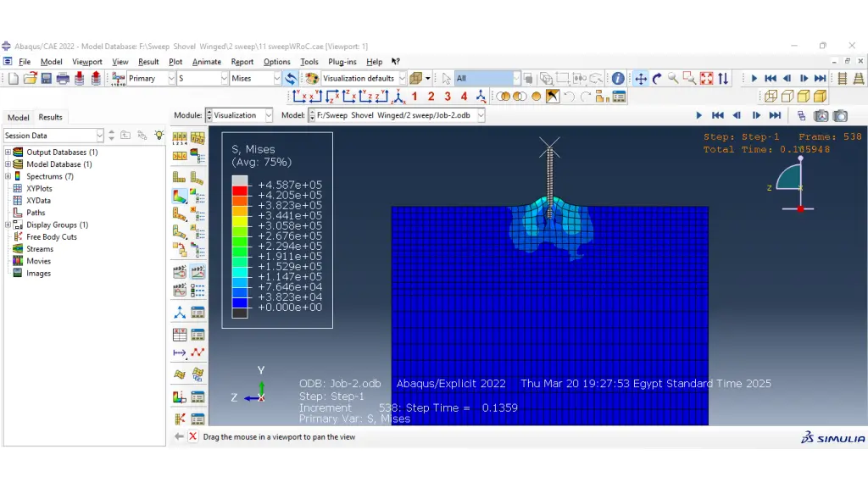Toggle parallel view ladder icon
This screenshot has height=488, width=868.
pos(843,79)
